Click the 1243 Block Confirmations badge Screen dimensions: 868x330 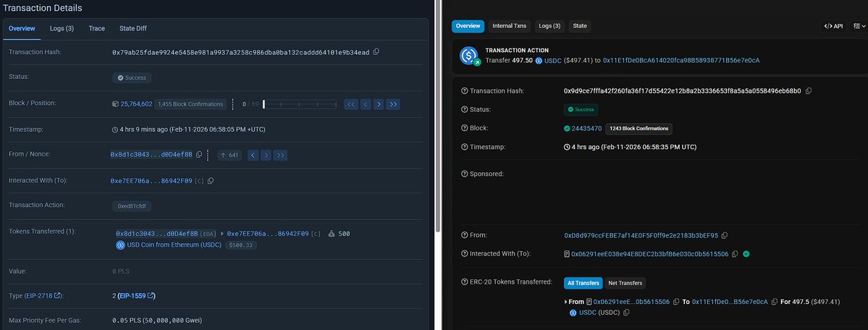click(639, 129)
